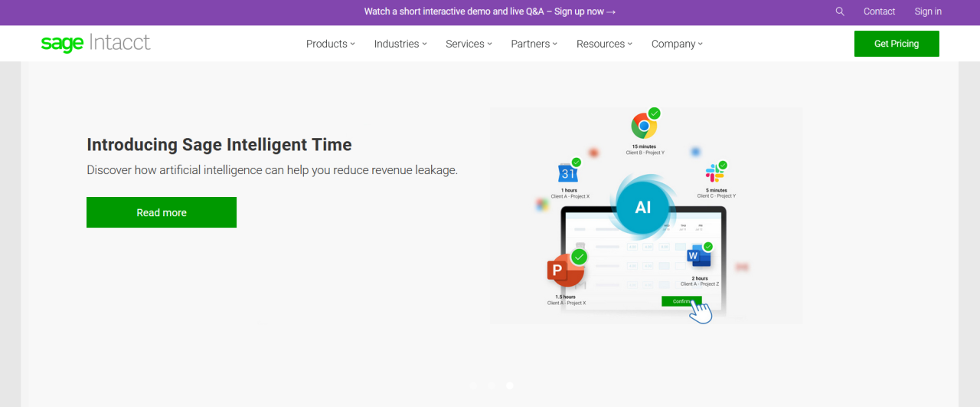Open the Contact page
Image resolution: width=980 pixels, height=407 pixels.
pyautogui.click(x=879, y=11)
